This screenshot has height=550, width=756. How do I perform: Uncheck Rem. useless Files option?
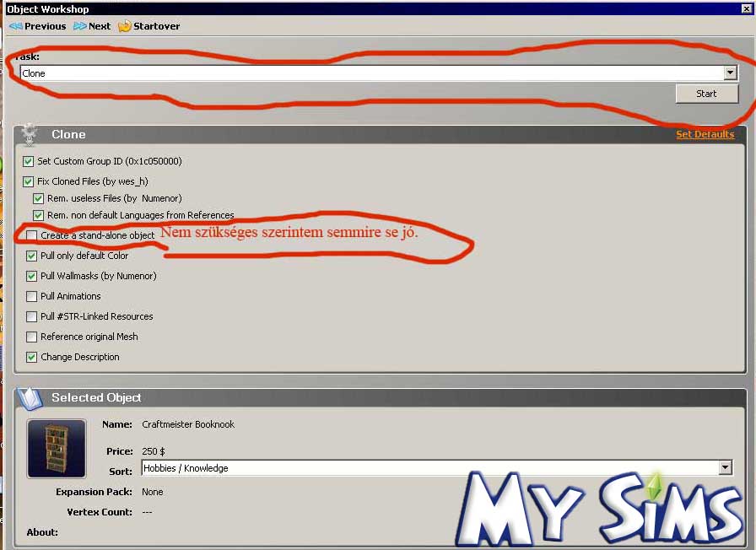click(x=39, y=198)
